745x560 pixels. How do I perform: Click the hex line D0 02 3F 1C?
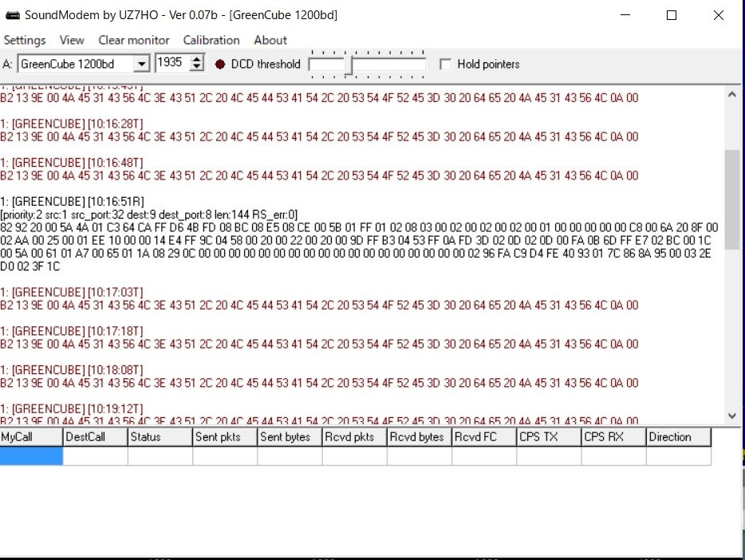tap(30, 266)
